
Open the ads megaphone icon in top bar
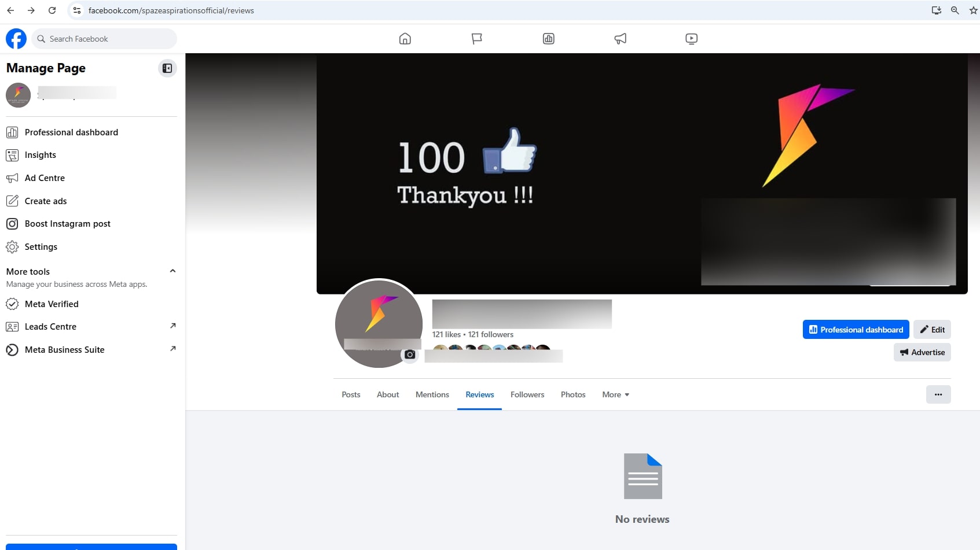point(619,38)
